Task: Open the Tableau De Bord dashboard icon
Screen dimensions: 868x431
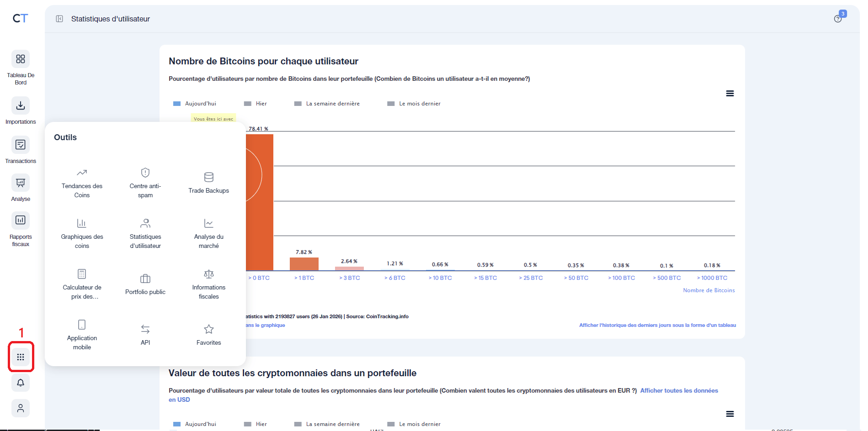Action: pos(21,59)
